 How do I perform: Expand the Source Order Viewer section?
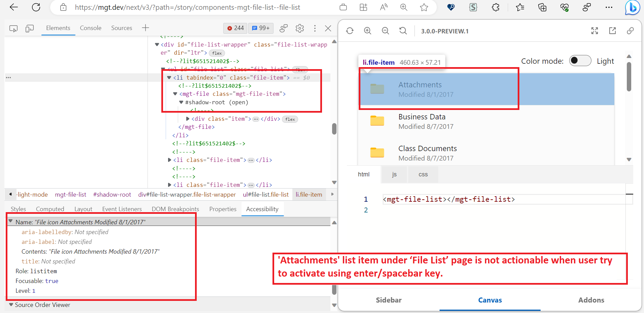click(x=11, y=305)
